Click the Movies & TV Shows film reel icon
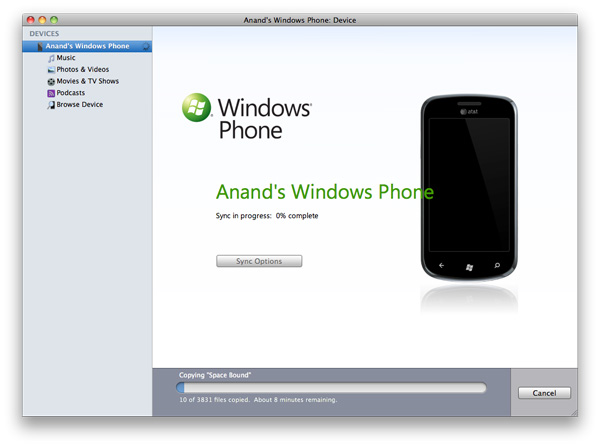This screenshot has width=600, height=447. click(x=51, y=82)
